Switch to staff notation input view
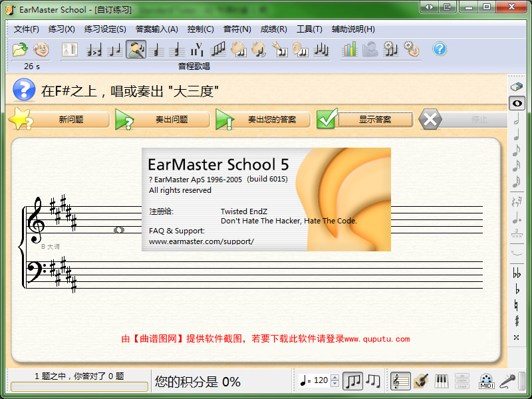 click(400, 381)
